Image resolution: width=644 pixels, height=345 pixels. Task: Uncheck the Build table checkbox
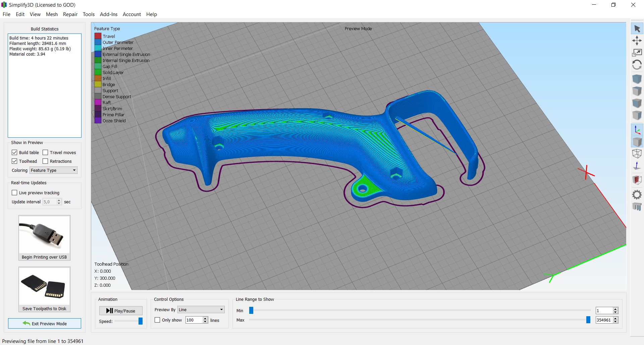click(x=14, y=152)
